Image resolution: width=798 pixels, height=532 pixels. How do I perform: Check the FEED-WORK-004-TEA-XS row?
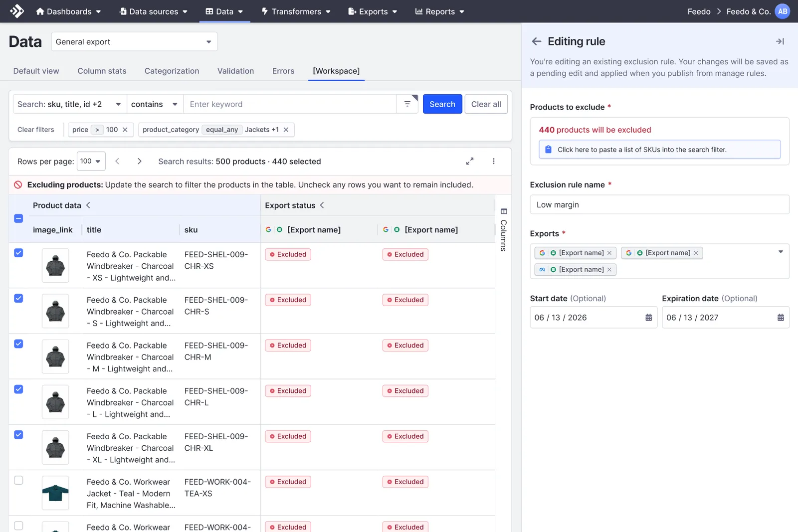pos(18,480)
